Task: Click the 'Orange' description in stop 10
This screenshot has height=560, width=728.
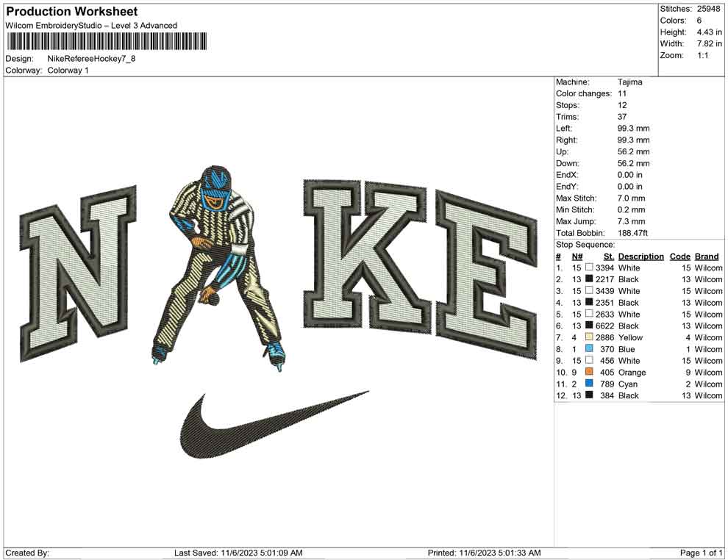Action: [632, 372]
